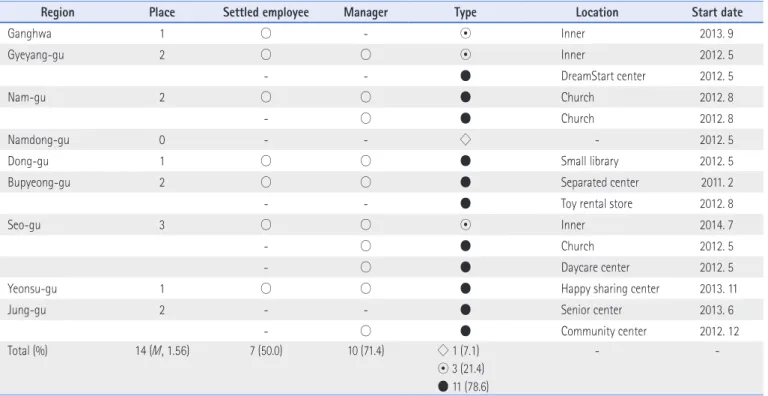
Task: Click the 14 (M, 1.56) total cell
Action: point(162,351)
